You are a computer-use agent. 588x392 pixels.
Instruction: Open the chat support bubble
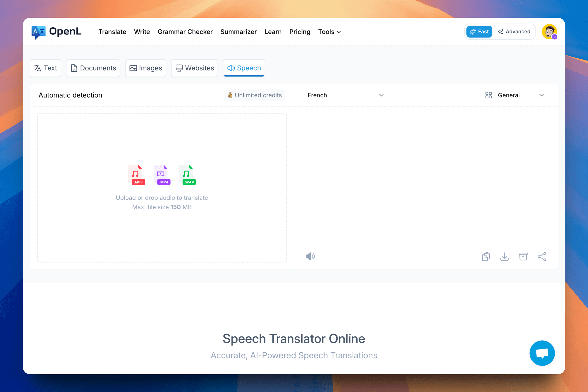click(542, 353)
